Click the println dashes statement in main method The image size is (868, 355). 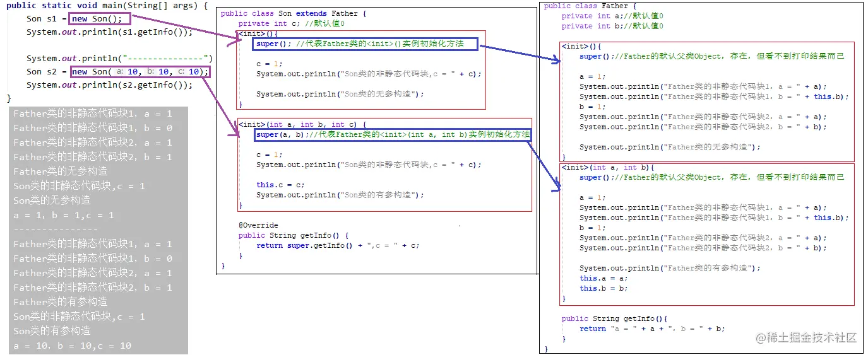120,59
